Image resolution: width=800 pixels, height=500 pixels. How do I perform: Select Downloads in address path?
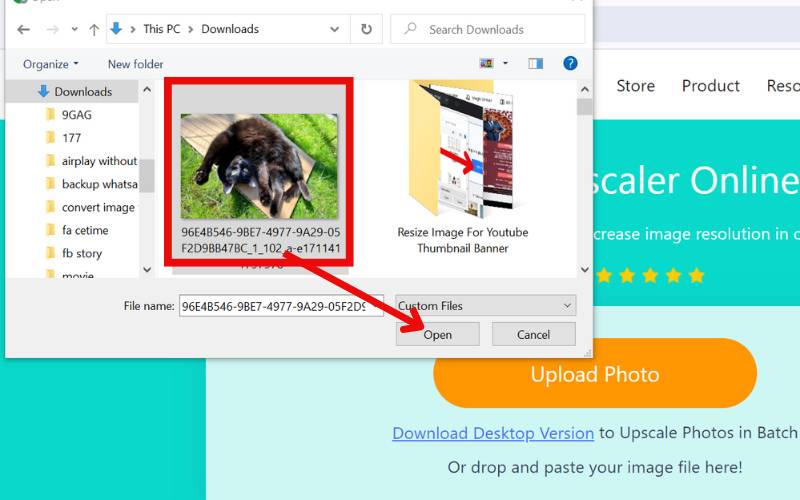pyautogui.click(x=230, y=29)
